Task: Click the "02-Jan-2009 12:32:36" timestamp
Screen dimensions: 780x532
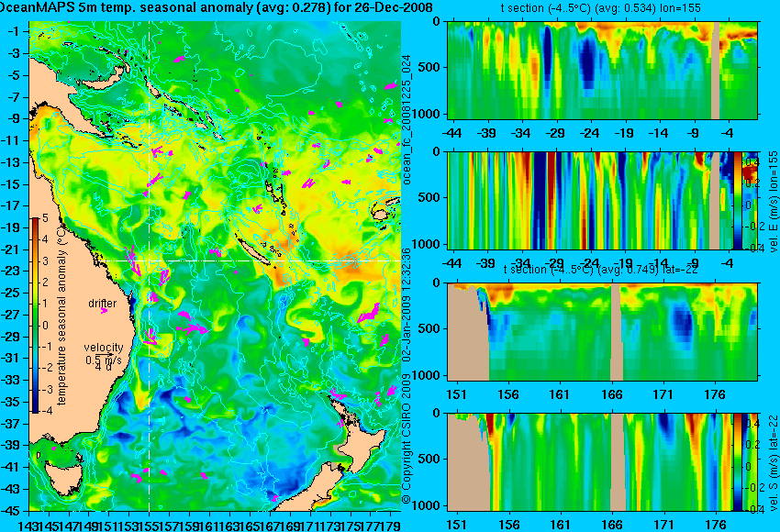Action: tap(407, 305)
